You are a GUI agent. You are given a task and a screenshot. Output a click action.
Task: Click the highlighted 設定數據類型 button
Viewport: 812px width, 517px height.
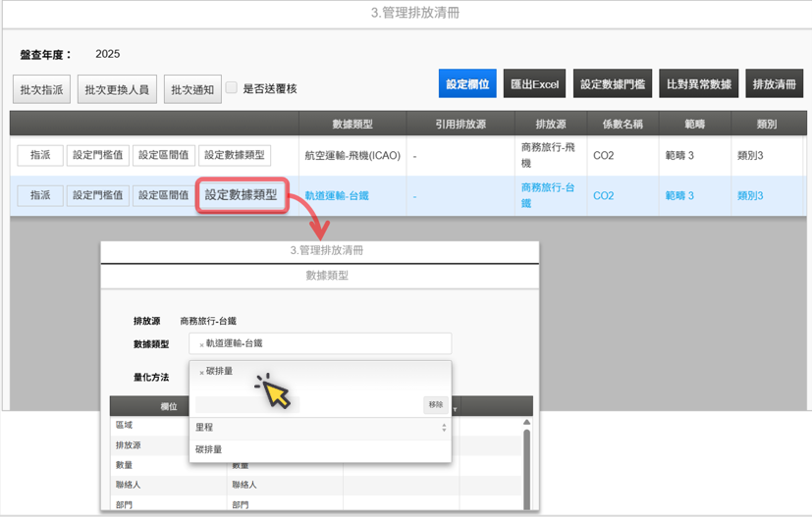coord(241,195)
